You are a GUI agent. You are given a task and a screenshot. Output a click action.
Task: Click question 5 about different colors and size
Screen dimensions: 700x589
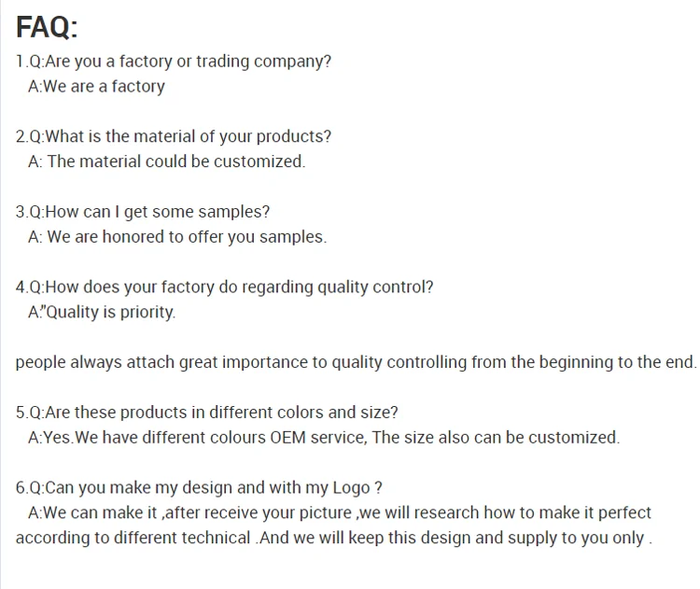pos(206,413)
